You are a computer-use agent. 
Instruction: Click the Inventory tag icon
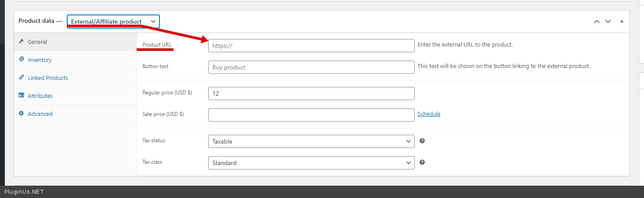click(21, 60)
